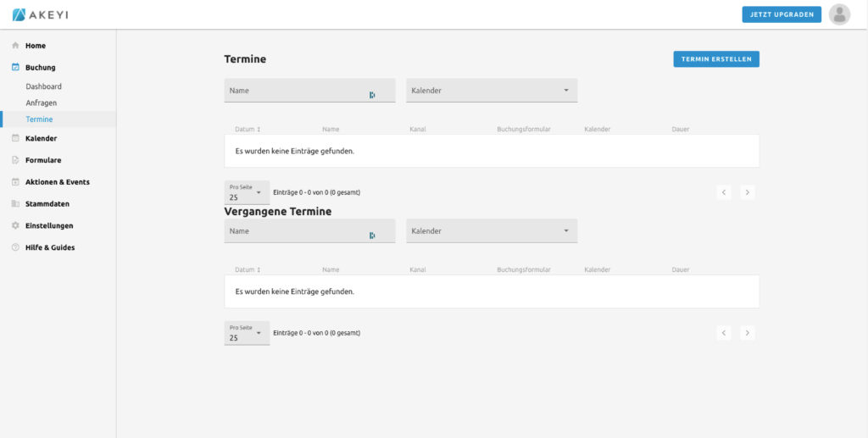Viewport: 868px width, 438px height.
Task: Click the Buchung calendar-check icon
Action: [x=15, y=68]
